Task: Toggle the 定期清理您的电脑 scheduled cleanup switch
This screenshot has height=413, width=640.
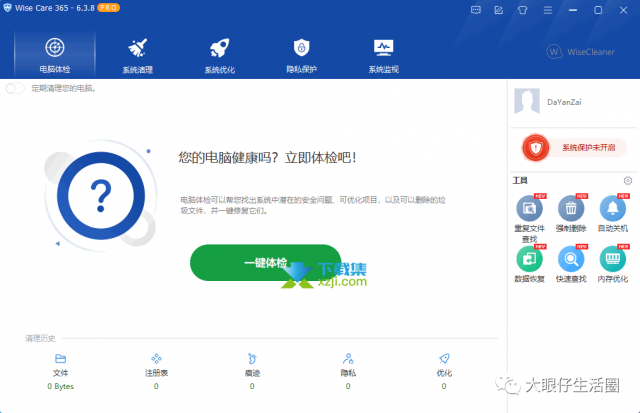Action: pos(15,88)
